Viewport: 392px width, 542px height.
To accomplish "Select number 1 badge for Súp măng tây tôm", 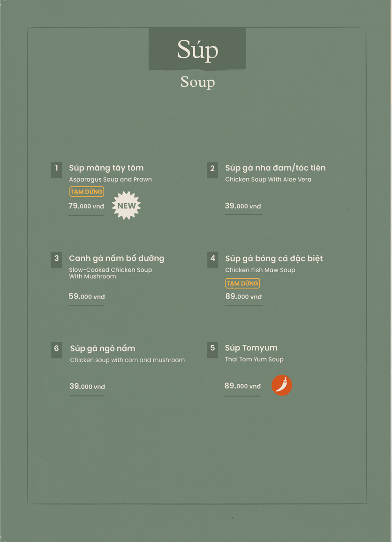I will click(56, 170).
